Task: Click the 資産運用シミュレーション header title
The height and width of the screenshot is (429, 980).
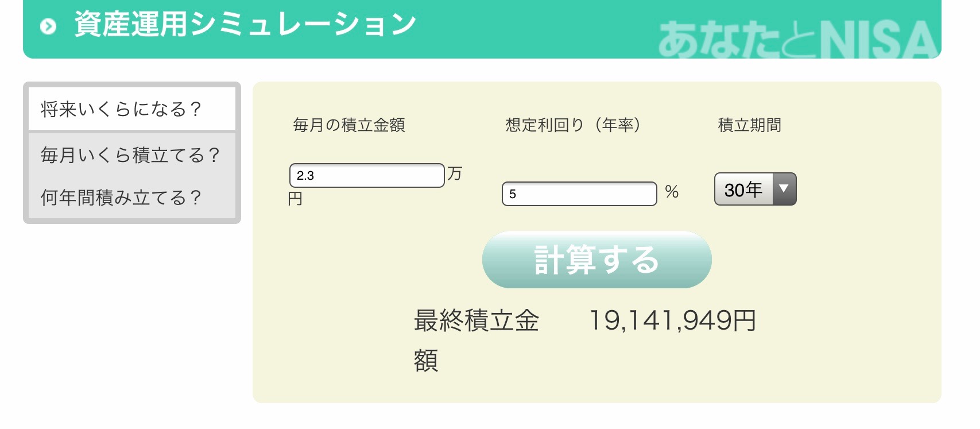Action: click(245, 25)
